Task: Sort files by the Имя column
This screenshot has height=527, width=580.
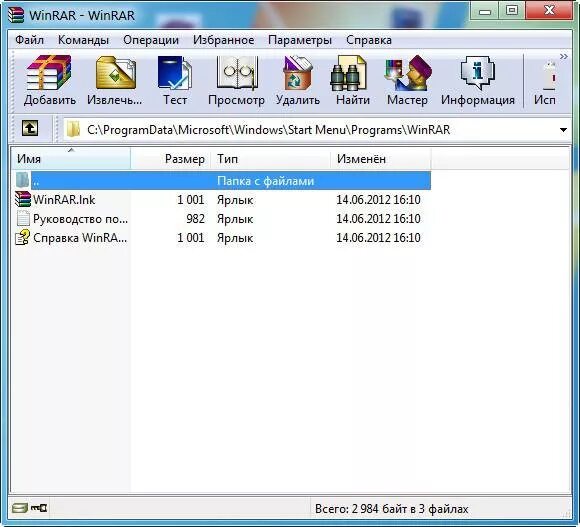Action: point(71,159)
